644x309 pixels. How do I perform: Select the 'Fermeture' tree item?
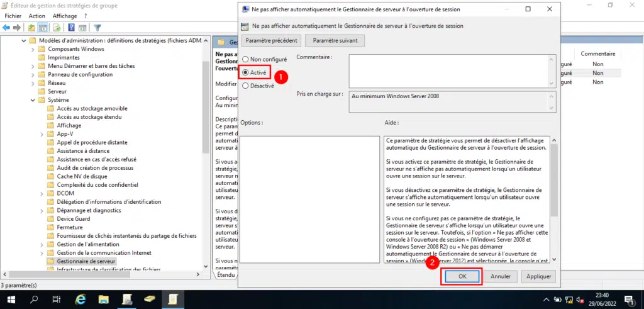coord(70,227)
